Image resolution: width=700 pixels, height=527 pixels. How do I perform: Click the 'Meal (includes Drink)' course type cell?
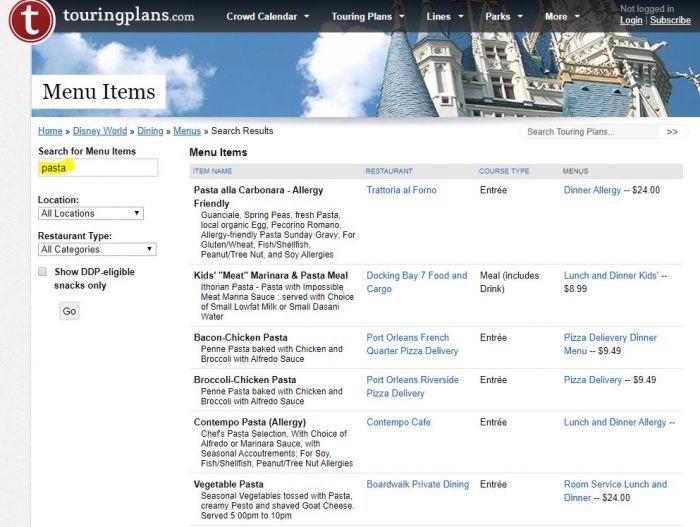(x=509, y=282)
